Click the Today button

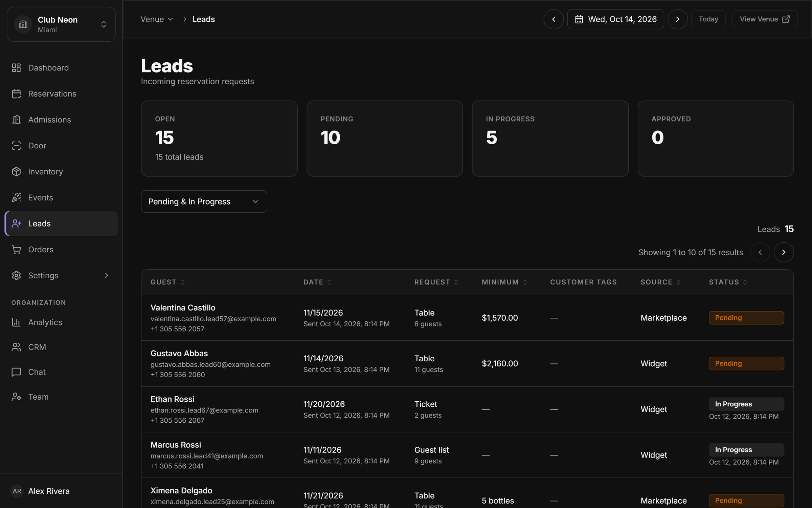708,19
